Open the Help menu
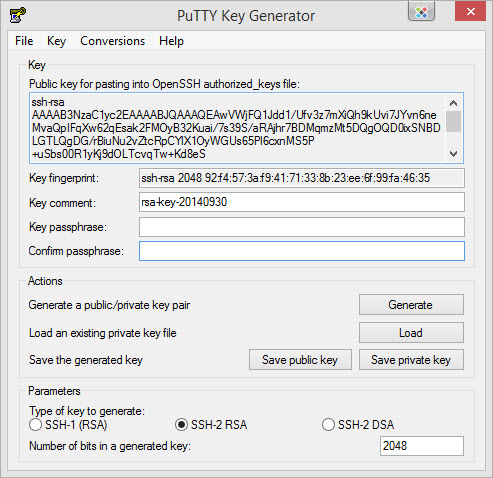Screen dimensions: 493x478 coord(171,41)
